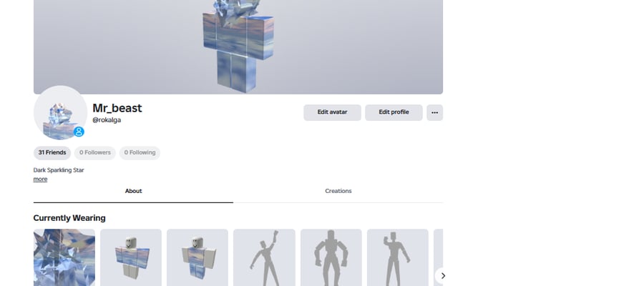
Task: Click the @rokalga username text
Action: (107, 120)
